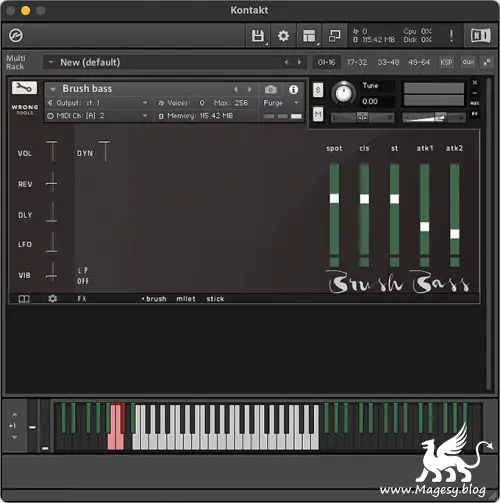Click the rack vertical scrollbar
500x503 pixels.
tap(489, 233)
